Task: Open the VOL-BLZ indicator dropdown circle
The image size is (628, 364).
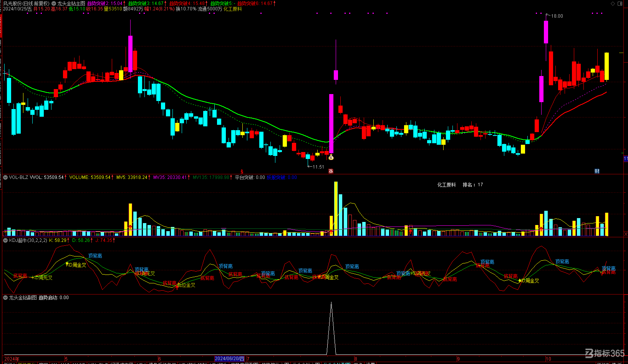Action: [x=5, y=177]
